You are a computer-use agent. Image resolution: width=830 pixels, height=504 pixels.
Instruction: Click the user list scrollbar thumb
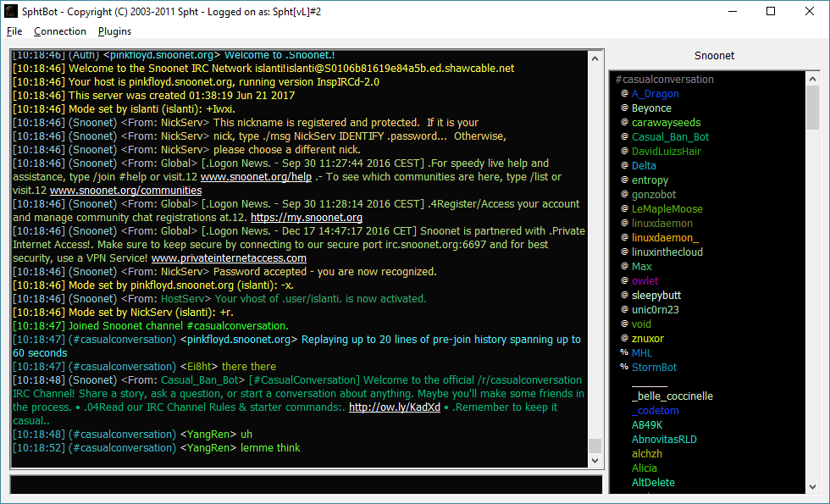tap(812, 108)
